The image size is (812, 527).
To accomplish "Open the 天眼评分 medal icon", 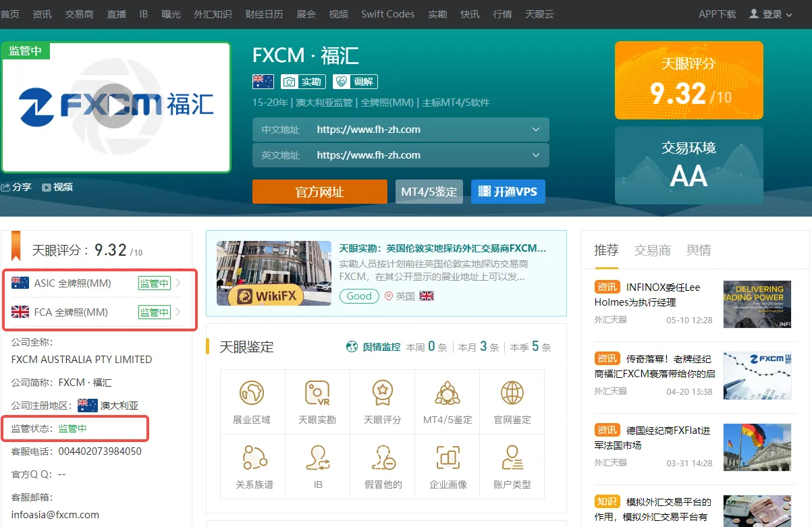I will [382, 393].
